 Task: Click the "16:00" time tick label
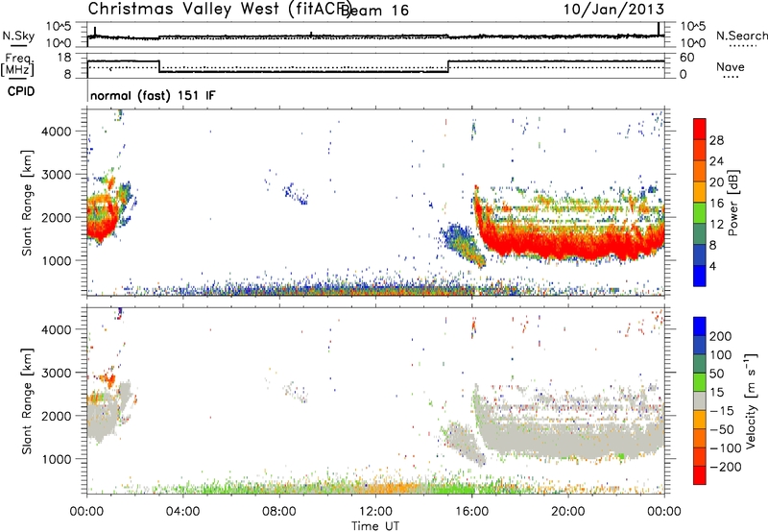click(x=471, y=512)
